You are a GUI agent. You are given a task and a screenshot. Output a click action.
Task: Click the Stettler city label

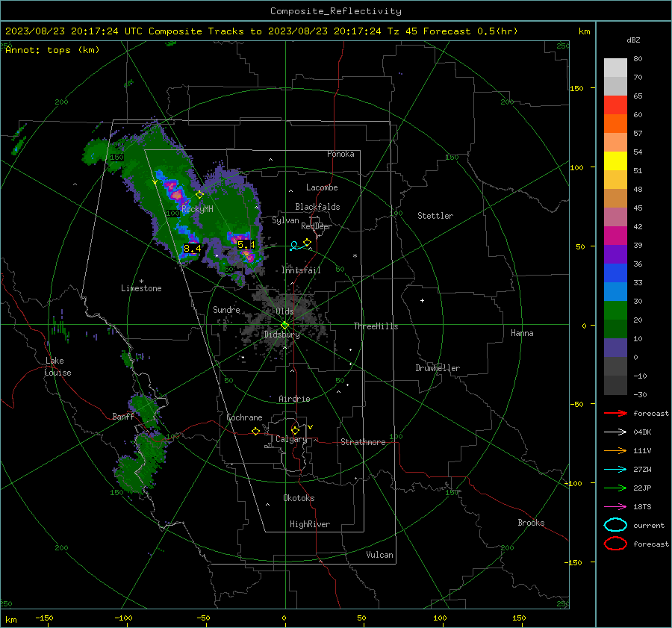pyautogui.click(x=435, y=216)
